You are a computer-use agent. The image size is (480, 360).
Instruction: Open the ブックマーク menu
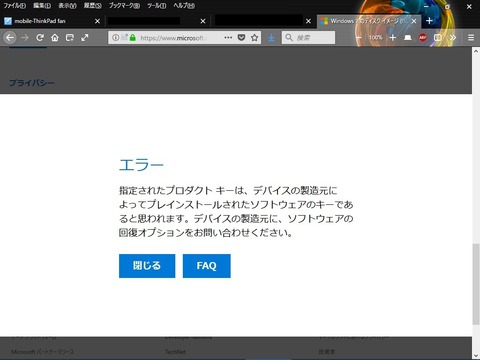pos(124,6)
